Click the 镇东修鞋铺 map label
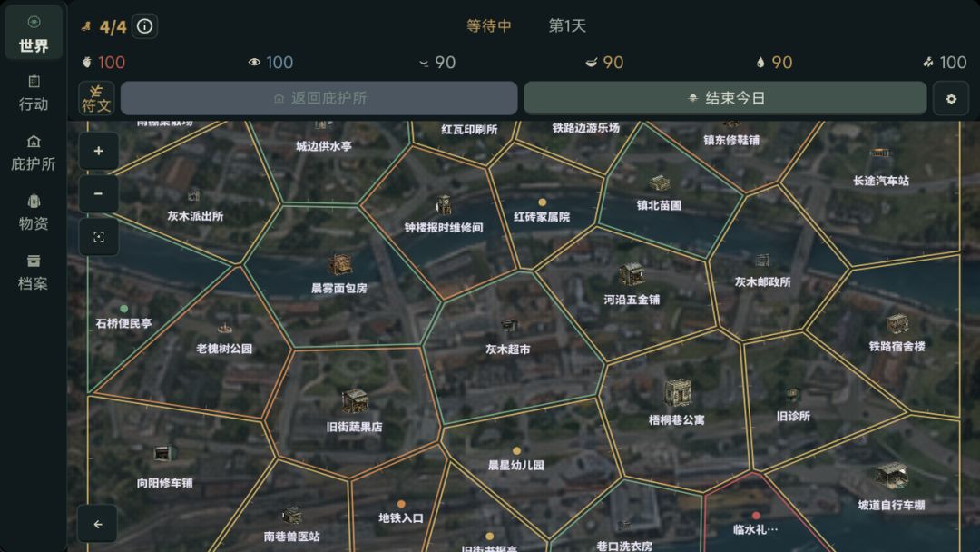This screenshot has width=980, height=552. point(731,140)
